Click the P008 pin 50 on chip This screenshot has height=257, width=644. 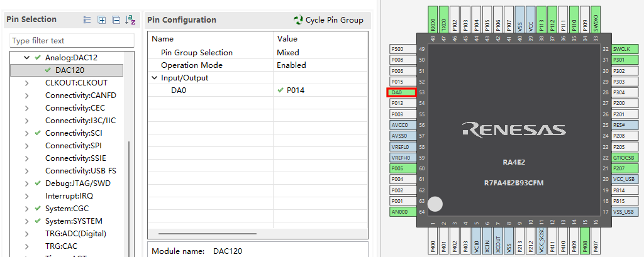[403, 60]
